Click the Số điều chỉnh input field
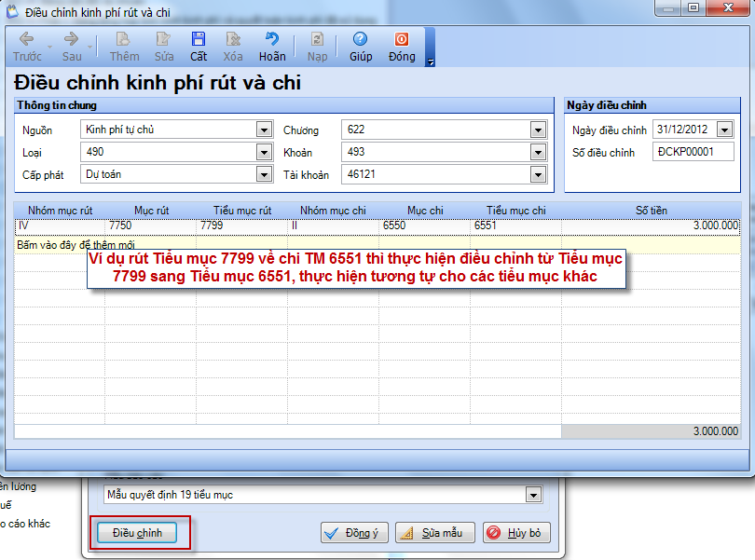Viewport: 755px width, 560px height. tap(693, 152)
